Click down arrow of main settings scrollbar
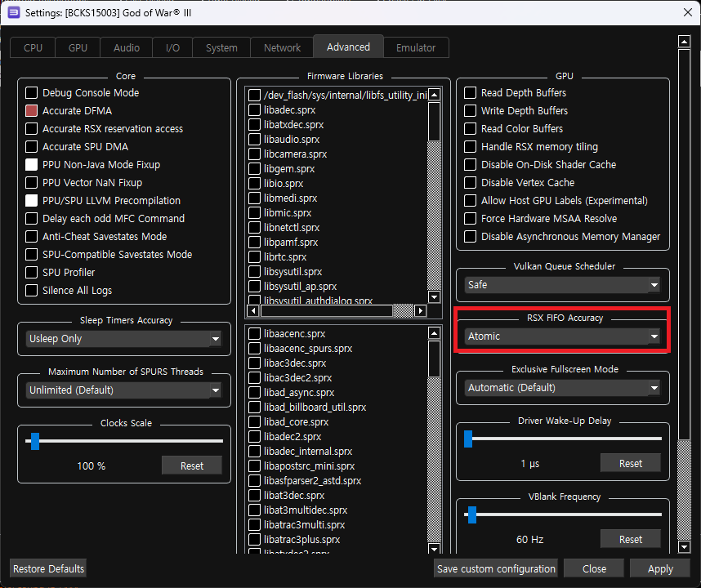 point(684,546)
